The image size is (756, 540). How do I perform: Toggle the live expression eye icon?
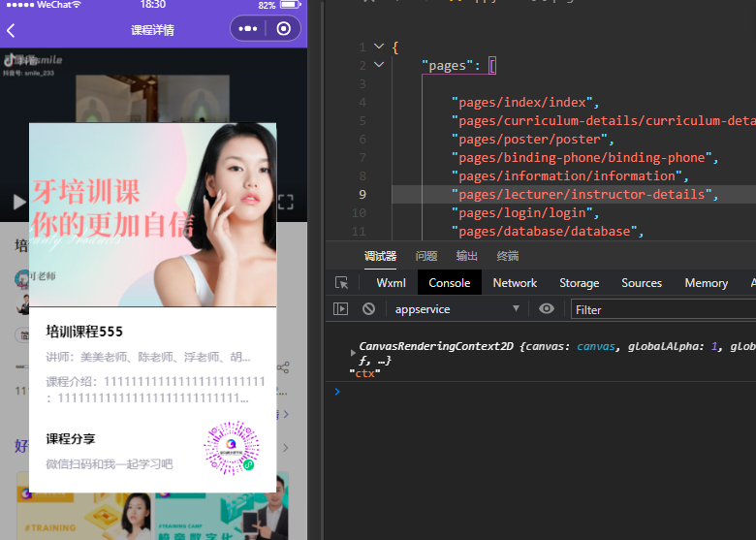click(x=547, y=308)
